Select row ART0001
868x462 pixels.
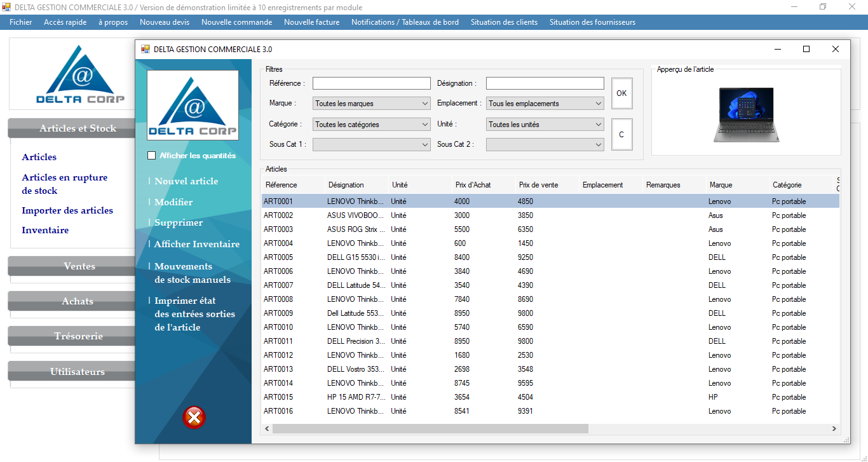[x=550, y=201]
